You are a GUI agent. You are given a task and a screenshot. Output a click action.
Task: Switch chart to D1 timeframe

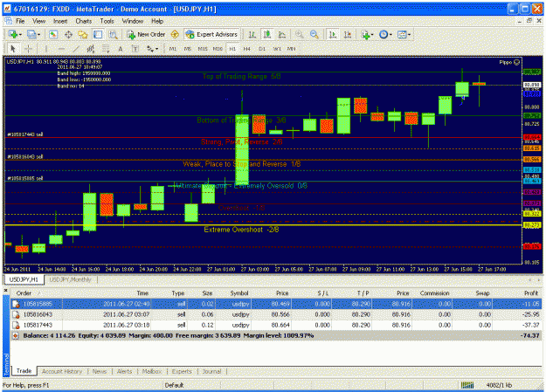click(x=262, y=49)
